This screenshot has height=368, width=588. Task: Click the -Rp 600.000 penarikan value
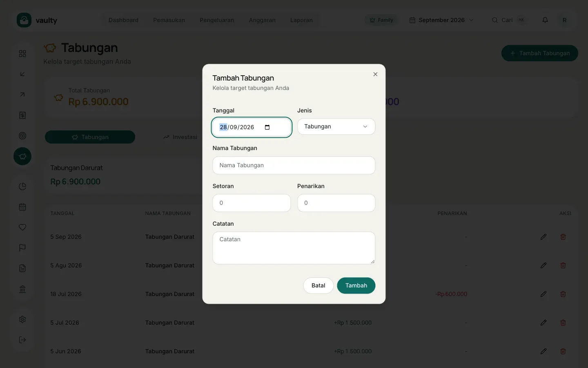point(451,294)
